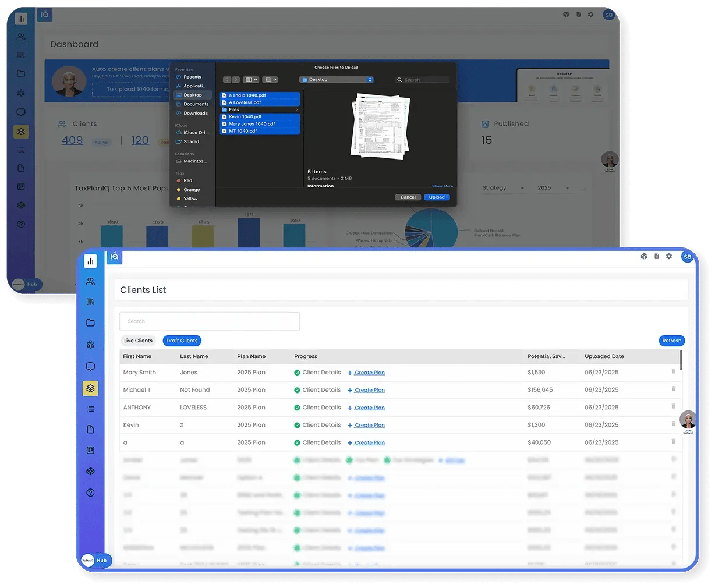This screenshot has height=588, width=715.
Task: Select Documents in file dialog sidebar
Action: click(196, 104)
